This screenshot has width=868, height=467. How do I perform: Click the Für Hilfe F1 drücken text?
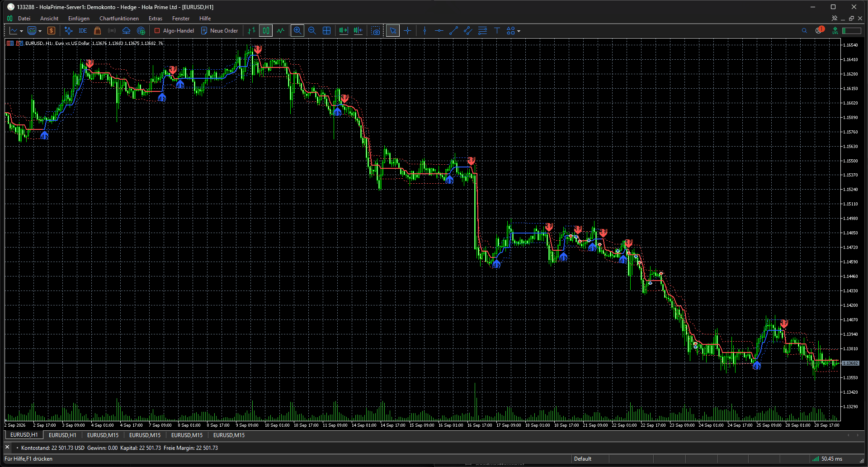pyautogui.click(x=28, y=459)
